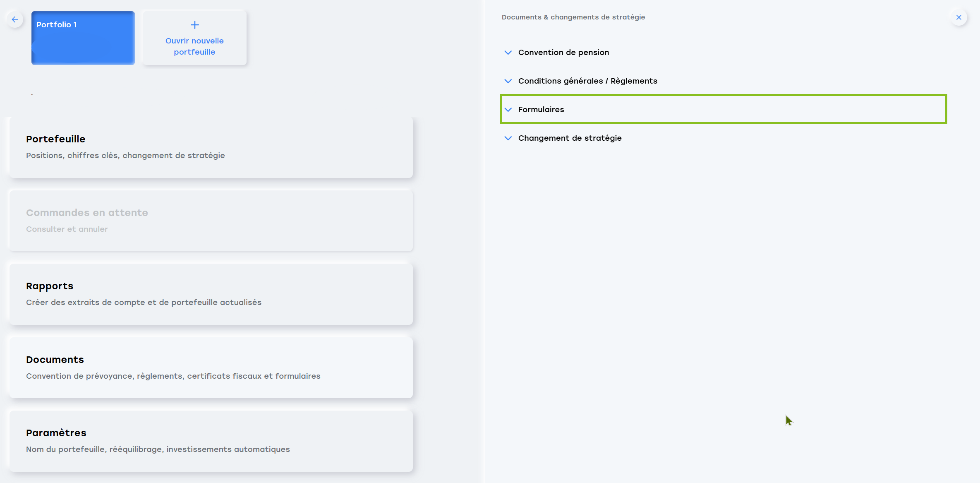Close the Documents side panel
Viewport: 980px width, 483px height.
[958, 17]
